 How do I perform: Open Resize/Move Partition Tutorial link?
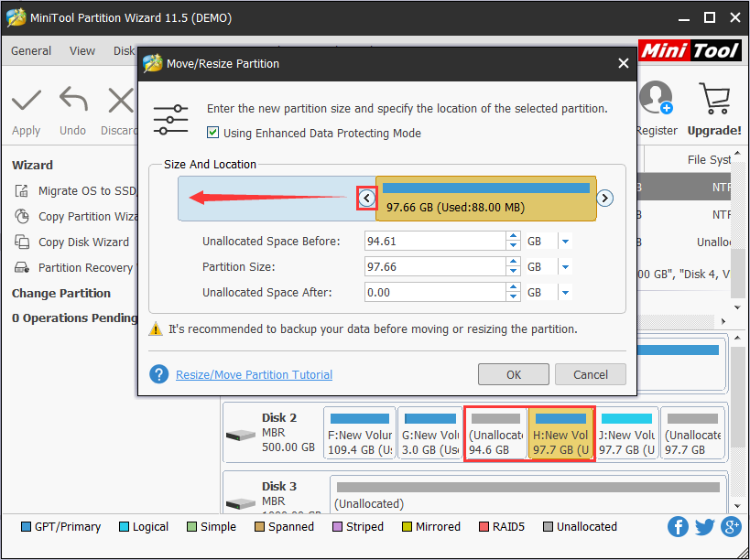[x=254, y=374]
